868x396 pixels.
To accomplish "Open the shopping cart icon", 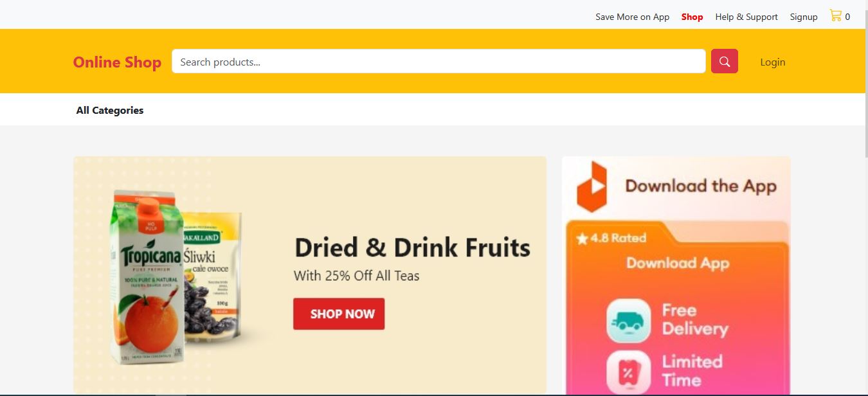I will pos(835,15).
